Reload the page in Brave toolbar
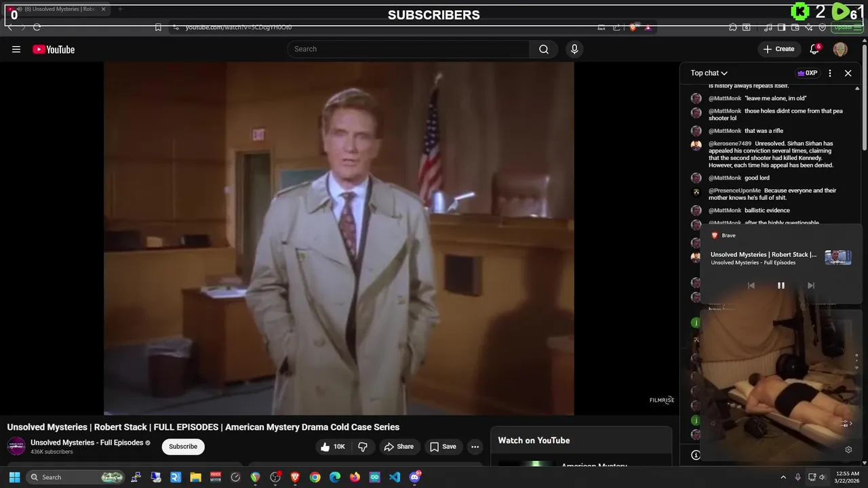Image resolution: width=868 pixels, height=488 pixels. [x=37, y=27]
